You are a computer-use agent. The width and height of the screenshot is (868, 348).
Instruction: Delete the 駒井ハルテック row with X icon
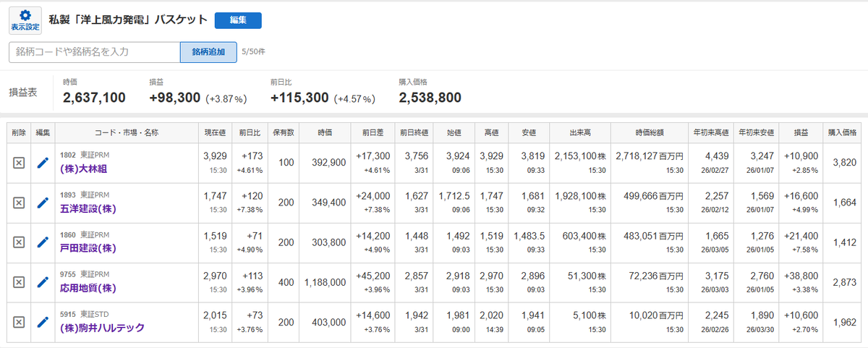pos(20,322)
